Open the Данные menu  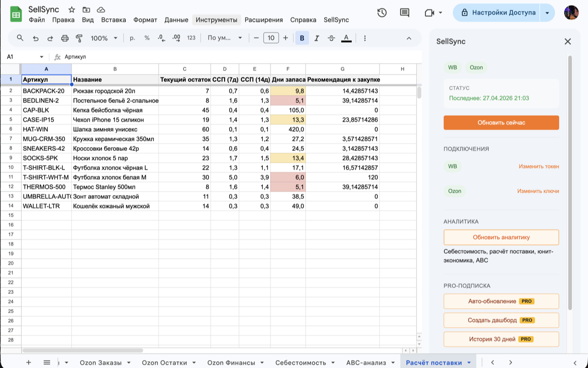coord(176,20)
